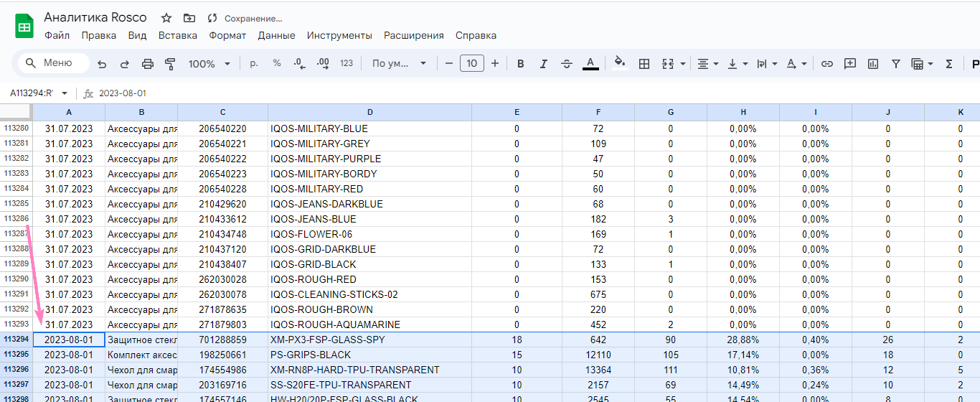
Task: Open the font dropdown По ум...
Action: tap(400, 63)
